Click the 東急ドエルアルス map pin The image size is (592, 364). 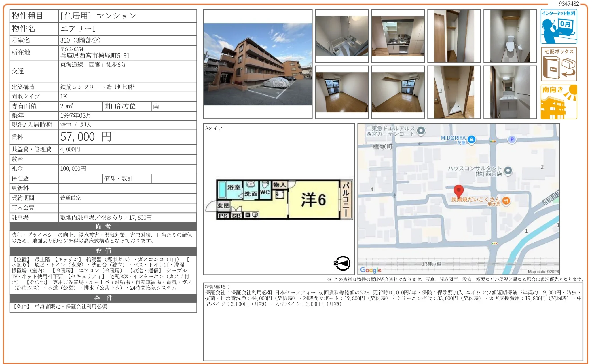click(421, 131)
